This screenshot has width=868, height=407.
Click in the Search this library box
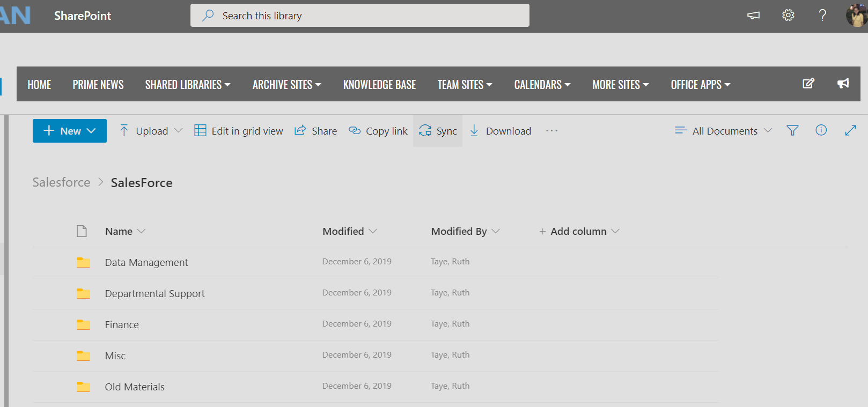point(360,16)
